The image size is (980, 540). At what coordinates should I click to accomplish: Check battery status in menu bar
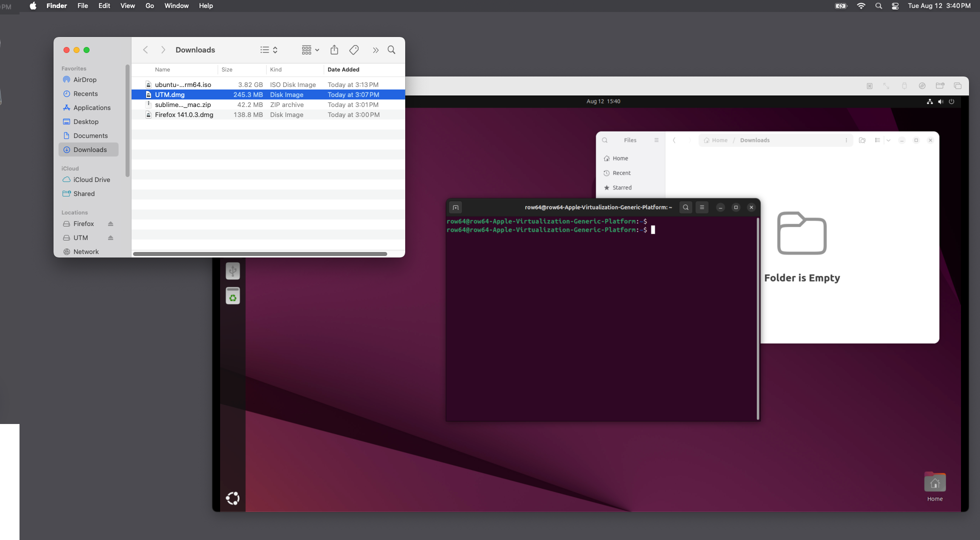point(841,6)
